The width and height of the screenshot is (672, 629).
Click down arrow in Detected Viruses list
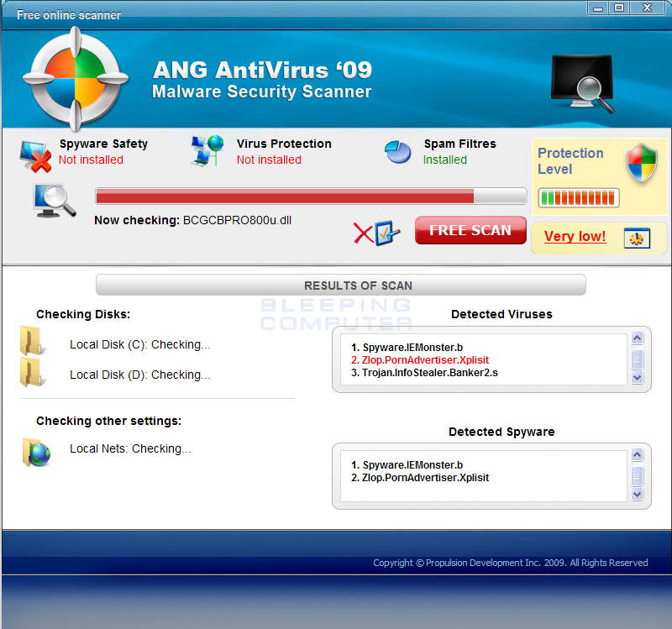[638, 378]
